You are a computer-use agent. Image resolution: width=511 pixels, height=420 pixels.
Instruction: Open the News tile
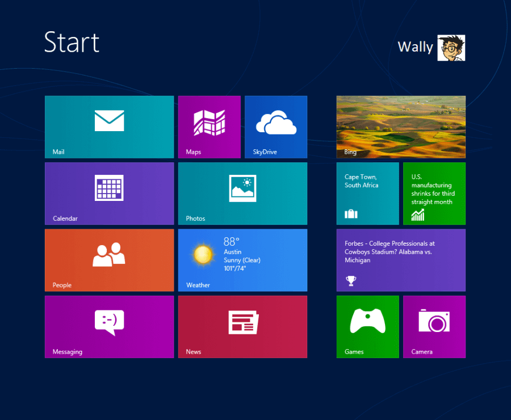[x=243, y=327]
